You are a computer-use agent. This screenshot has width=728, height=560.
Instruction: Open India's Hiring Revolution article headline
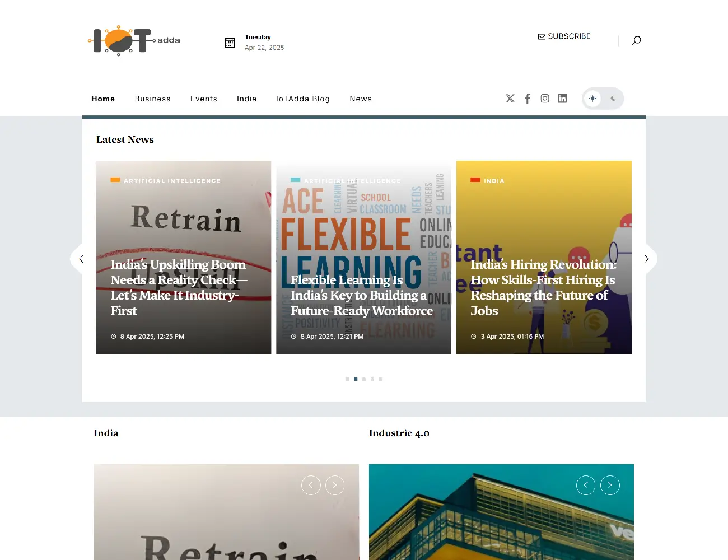[543, 287]
